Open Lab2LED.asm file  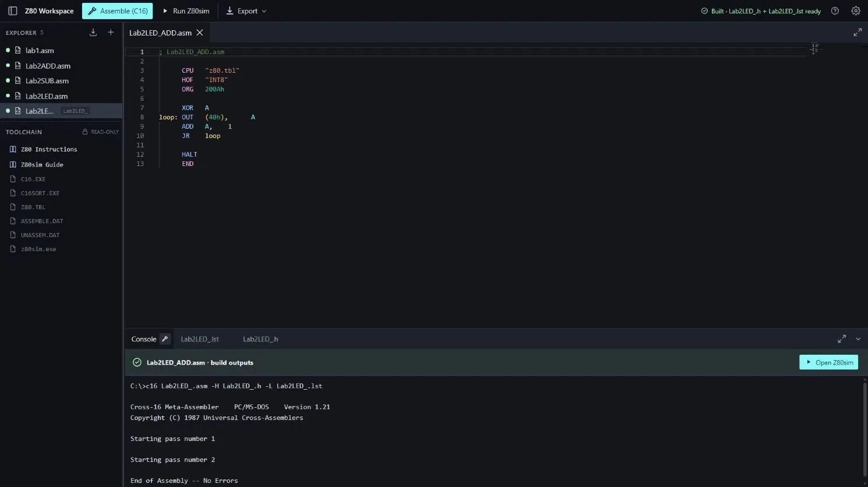(x=61, y=96)
